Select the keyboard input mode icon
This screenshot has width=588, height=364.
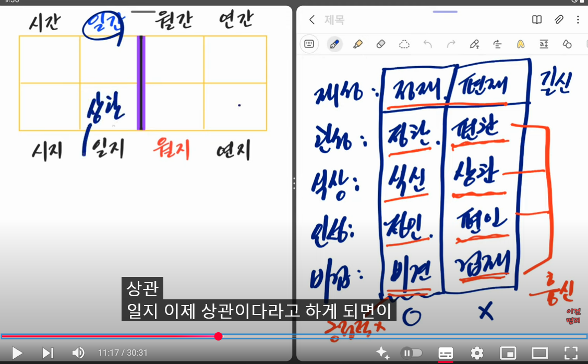pos(309,44)
